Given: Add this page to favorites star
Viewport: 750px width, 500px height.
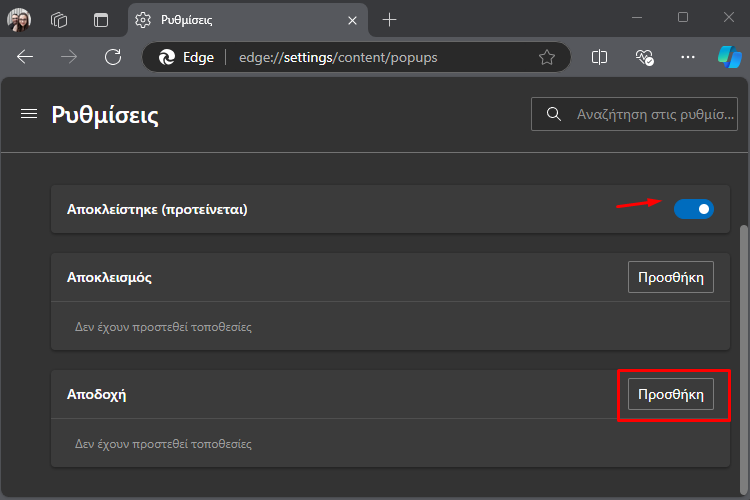Looking at the screenshot, I should 547,57.
